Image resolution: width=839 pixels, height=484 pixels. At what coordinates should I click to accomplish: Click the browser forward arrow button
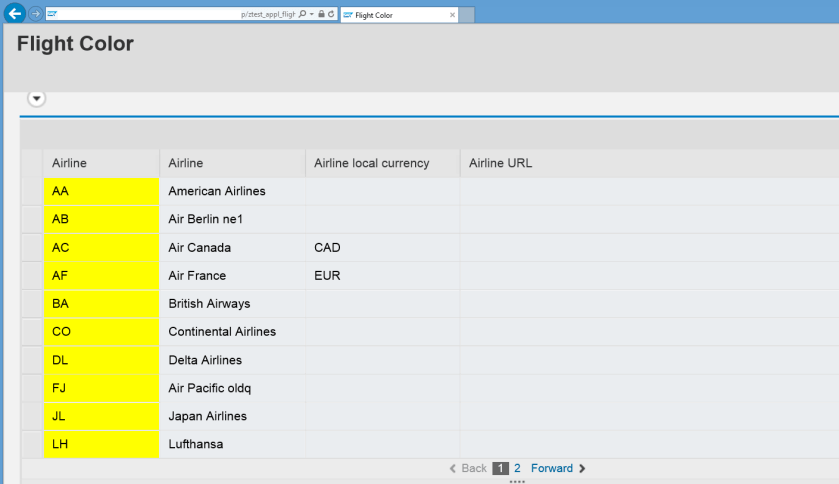coord(36,14)
